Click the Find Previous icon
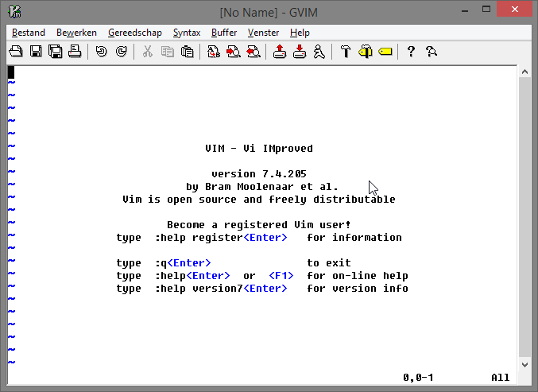The height and width of the screenshot is (392, 538). tap(254, 52)
